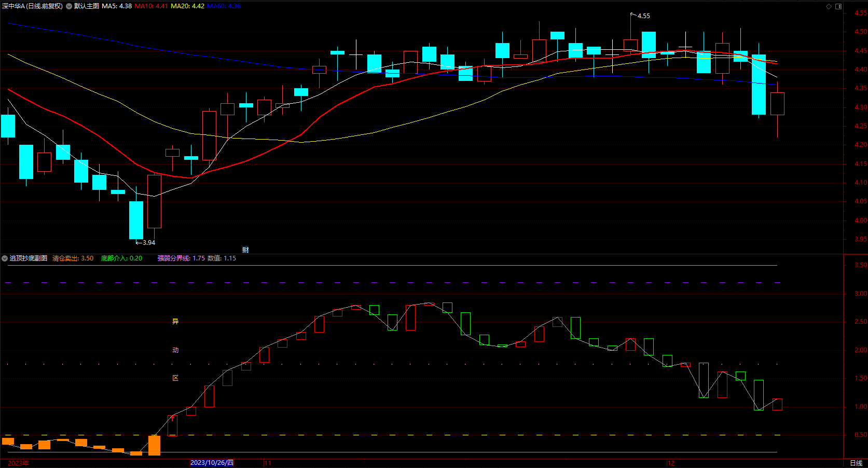Viewport: 868px width, 468px height.
Task: Click the 4.55 high price annotation
Action: [x=643, y=16]
